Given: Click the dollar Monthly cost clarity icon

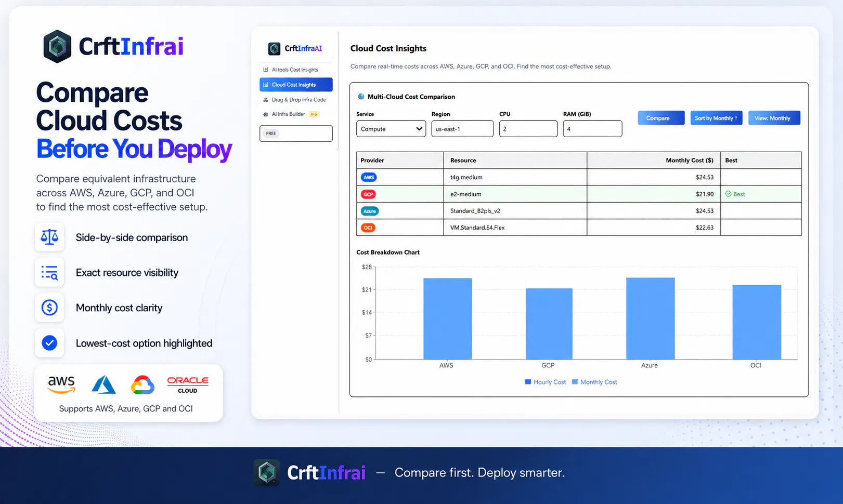Looking at the screenshot, I should [x=49, y=308].
